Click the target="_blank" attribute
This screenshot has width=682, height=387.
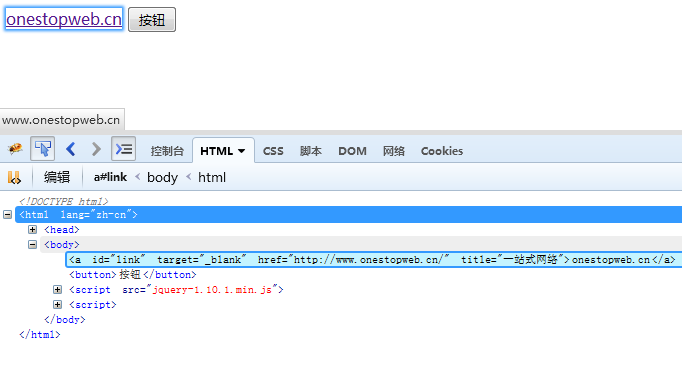pyautogui.click(x=202, y=260)
